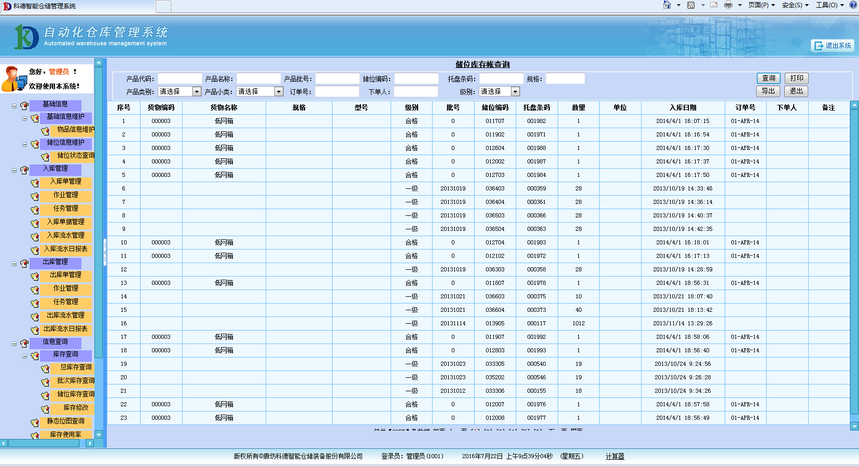
Task: Click icon next to 储位库存查询
Action: 45,396
